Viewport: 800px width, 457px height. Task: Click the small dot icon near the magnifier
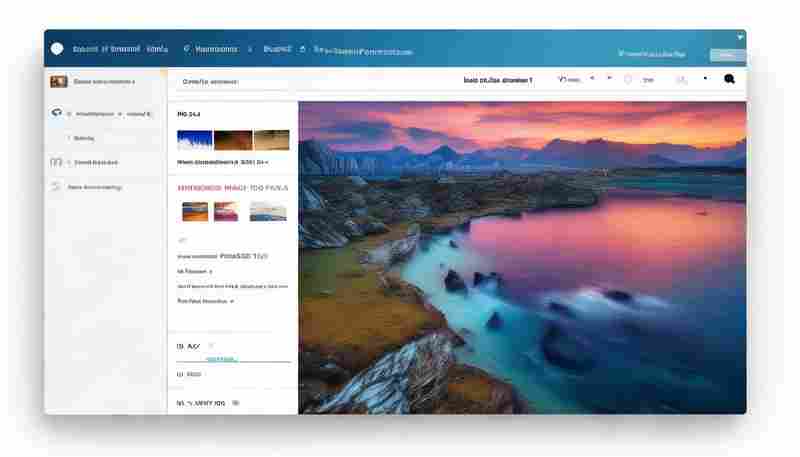click(x=705, y=79)
